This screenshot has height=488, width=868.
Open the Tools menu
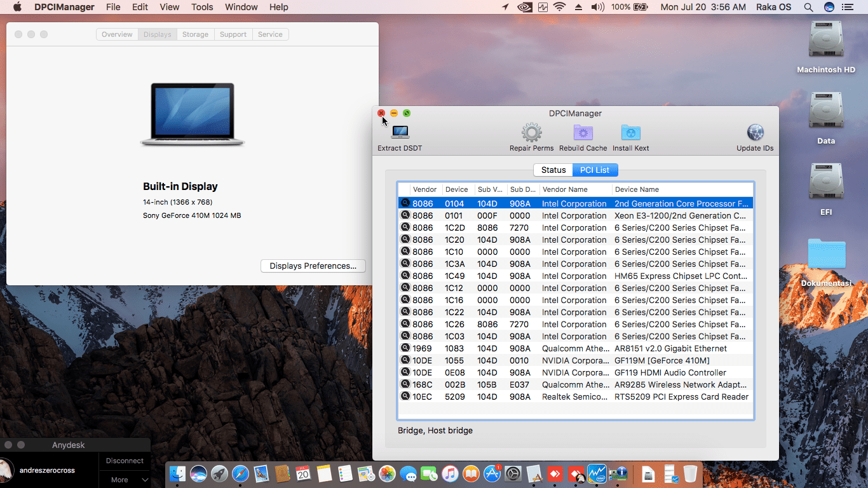coord(202,7)
